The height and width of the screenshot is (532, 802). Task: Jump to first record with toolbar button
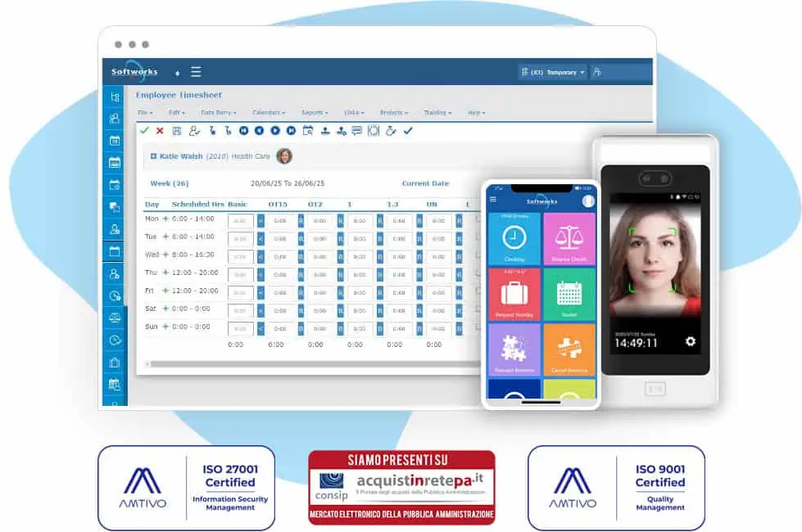click(x=243, y=131)
